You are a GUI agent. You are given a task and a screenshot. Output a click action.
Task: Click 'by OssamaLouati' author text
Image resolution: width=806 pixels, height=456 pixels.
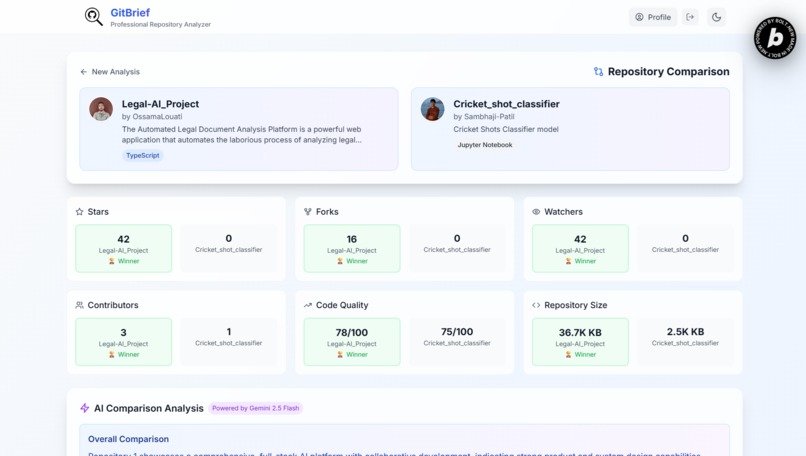click(152, 117)
